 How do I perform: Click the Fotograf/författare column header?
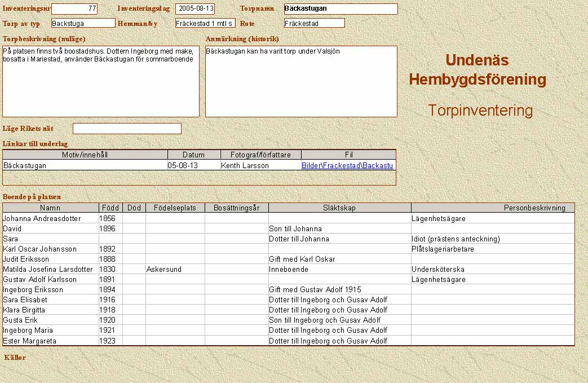[x=260, y=155]
